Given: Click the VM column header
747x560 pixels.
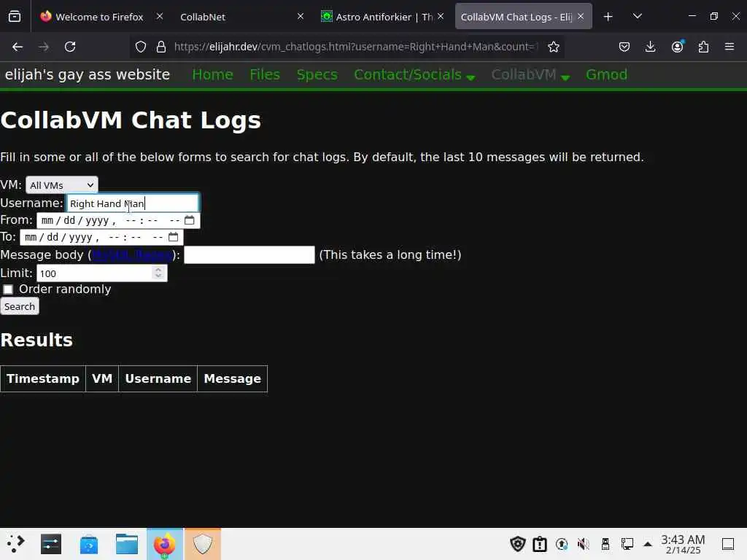Looking at the screenshot, I should pos(102,378).
